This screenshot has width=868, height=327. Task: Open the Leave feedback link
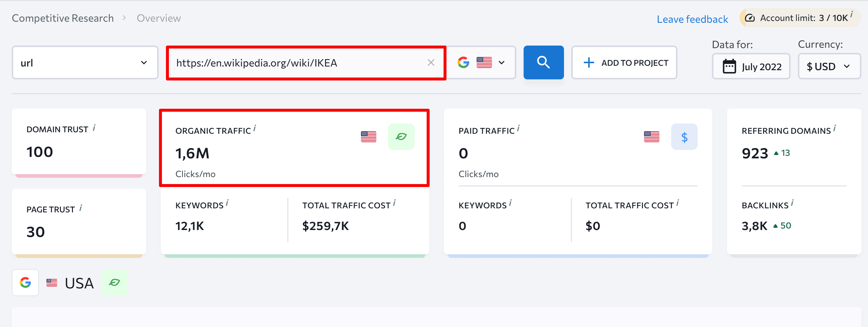pyautogui.click(x=692, y=19)
